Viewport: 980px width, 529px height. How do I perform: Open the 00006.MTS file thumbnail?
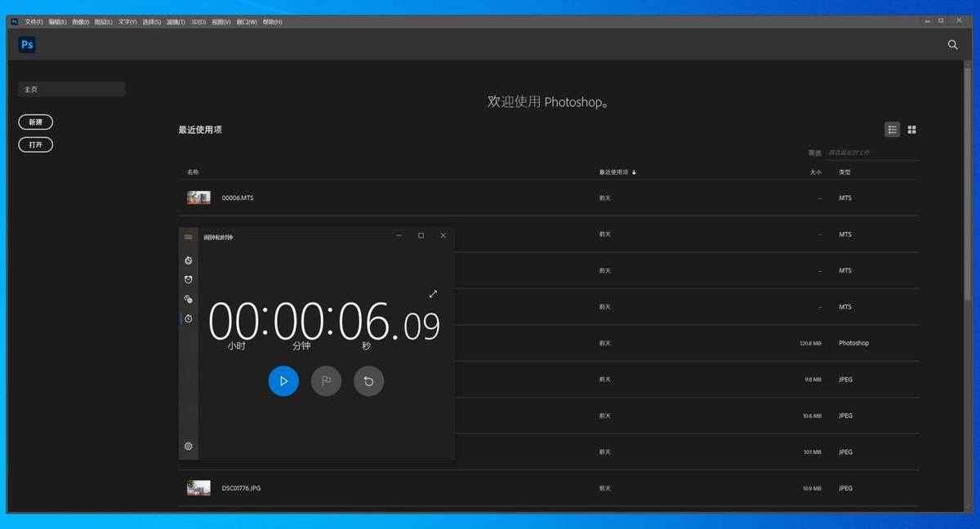coord(198,198)
